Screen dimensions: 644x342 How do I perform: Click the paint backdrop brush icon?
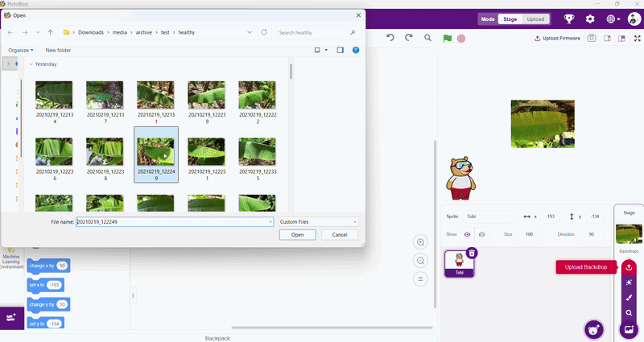(629, 298)
